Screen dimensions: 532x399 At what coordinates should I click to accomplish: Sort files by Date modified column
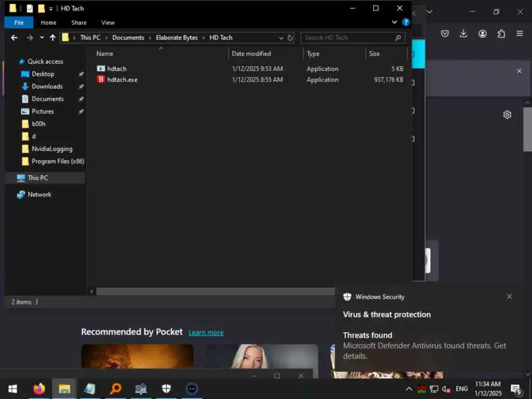click(x=251, y=54)
